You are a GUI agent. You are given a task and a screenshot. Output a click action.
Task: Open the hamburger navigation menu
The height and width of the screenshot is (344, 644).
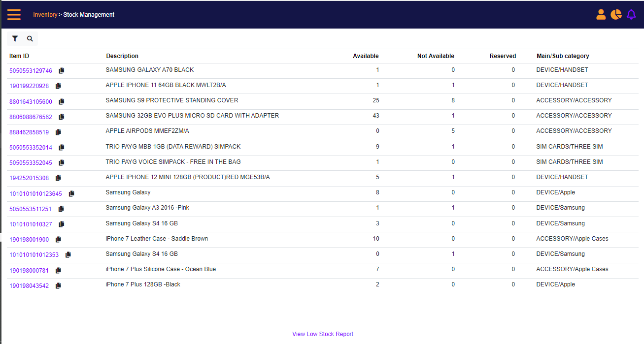[x=14, y=15]
